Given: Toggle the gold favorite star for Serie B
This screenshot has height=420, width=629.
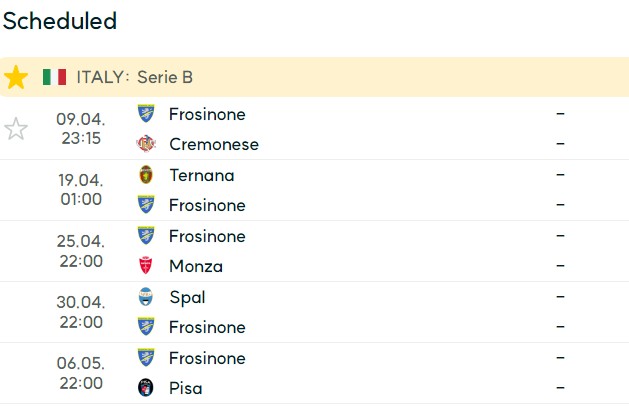Looking at the screenshot, I should pos(16,77).
